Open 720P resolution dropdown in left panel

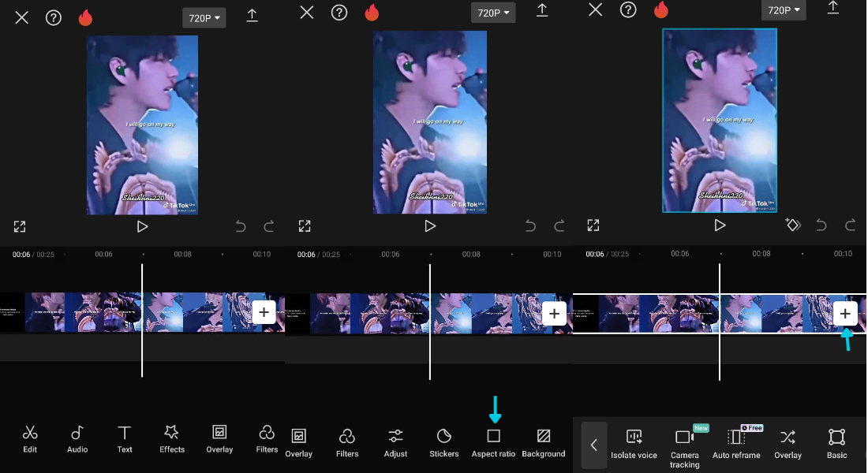pyautogui.click(x=204, y=17)
